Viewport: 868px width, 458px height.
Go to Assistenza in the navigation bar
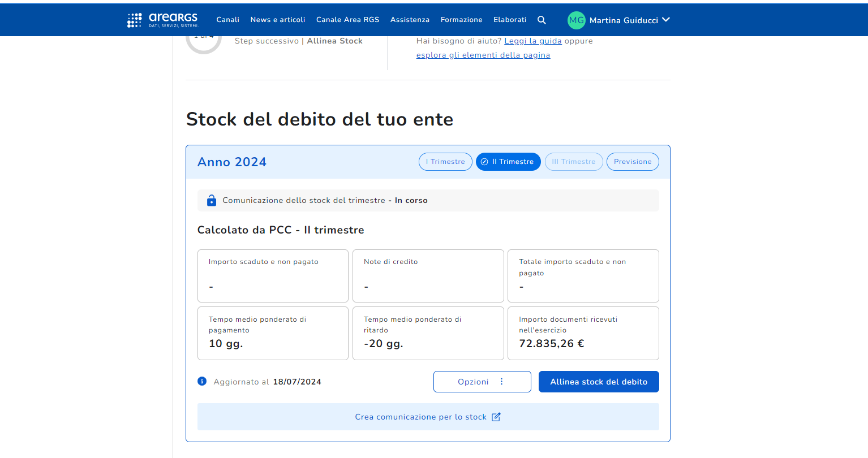pyautogui.click(x=410, y=20)
